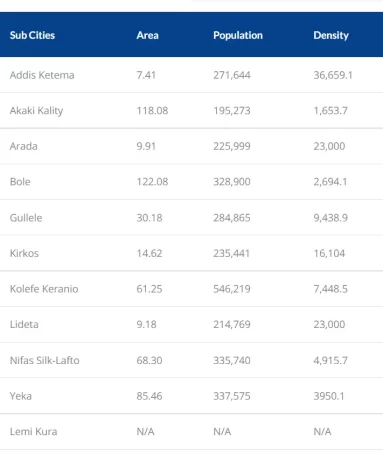
Task: Click the Kirkos sub city name
Action: point(24,253)
